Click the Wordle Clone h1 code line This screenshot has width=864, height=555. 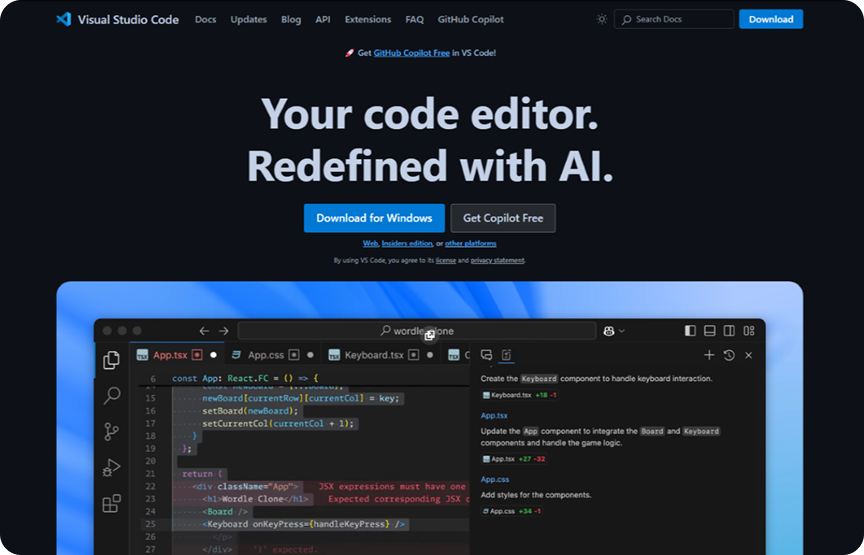[255, 499]
